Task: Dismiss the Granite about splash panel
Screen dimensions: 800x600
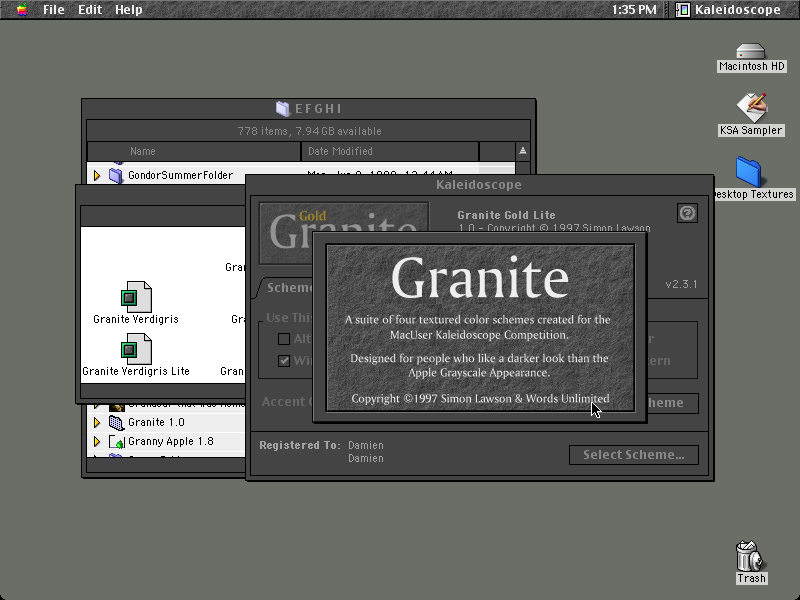Action: click(480, 328)
